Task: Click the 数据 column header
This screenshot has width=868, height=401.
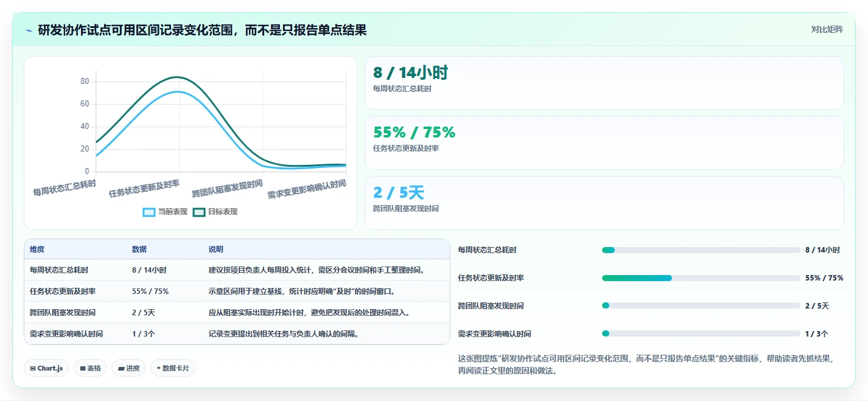Action: 139,249
